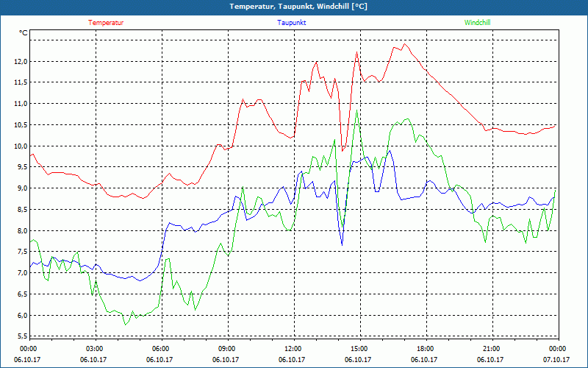Viewport: 588px width, 368px height.
Task: Click the chart title 'Temperatur, Taupunkt, Windchill [°C]'
Action: point(298,7)
